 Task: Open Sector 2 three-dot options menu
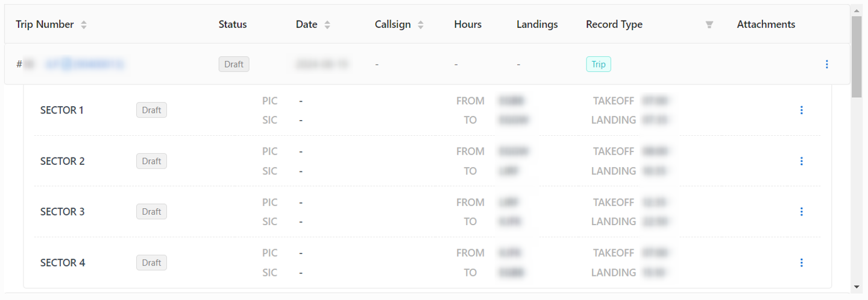[801, 161]
